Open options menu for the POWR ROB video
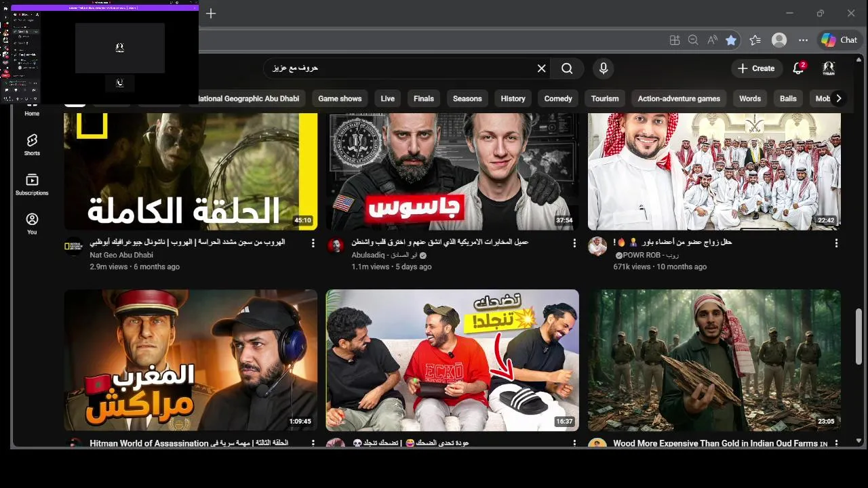Image resolution: width=868 pixels, height=488 pixels. coord(836,243)
